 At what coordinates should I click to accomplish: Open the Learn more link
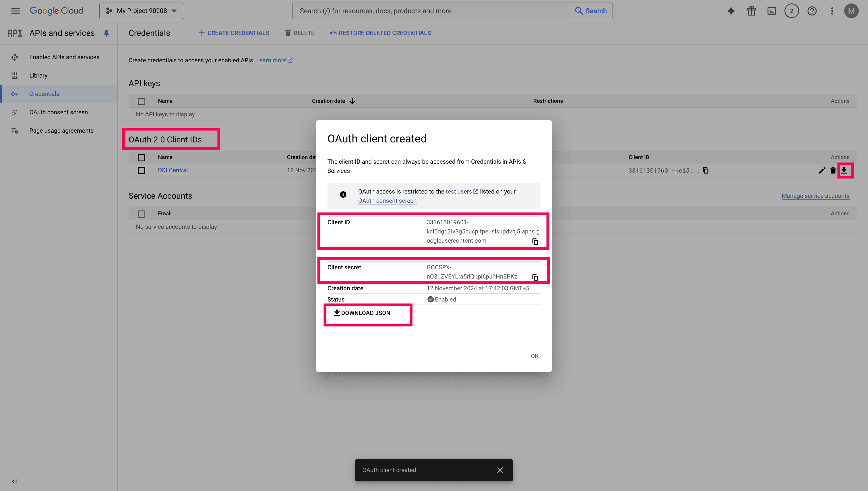tap(274, 60)
